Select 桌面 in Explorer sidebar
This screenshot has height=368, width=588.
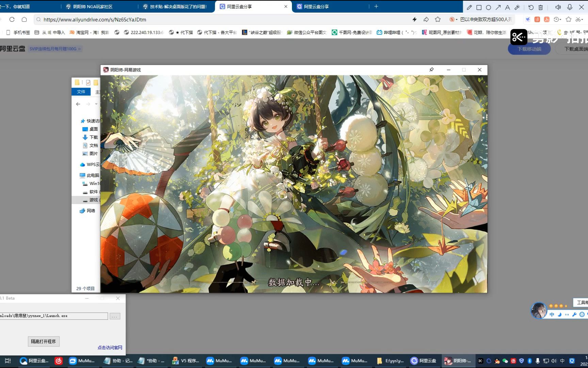coord(90,129)
